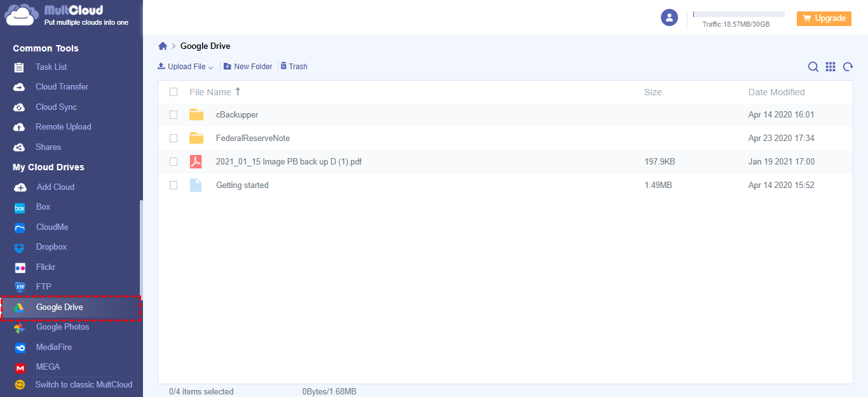Viewport: 868px width, 397px height.
Task: Click the refresh icon
Action: coord(848,67)
